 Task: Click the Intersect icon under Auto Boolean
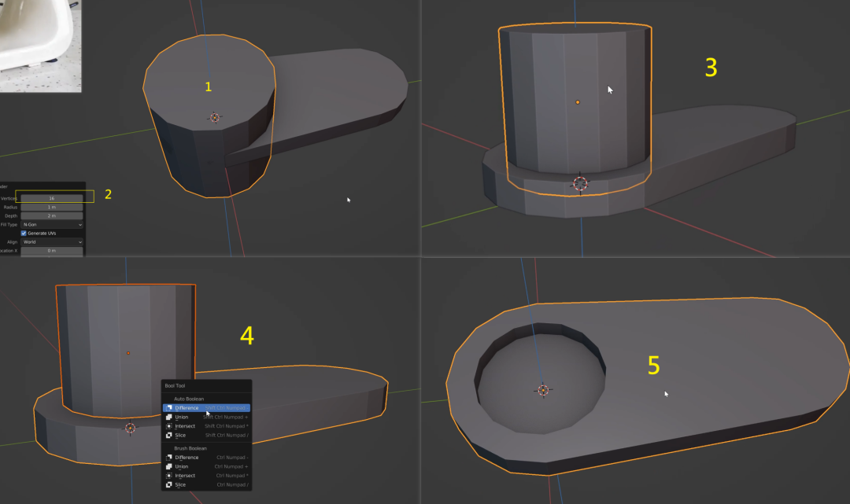(168, 426)
